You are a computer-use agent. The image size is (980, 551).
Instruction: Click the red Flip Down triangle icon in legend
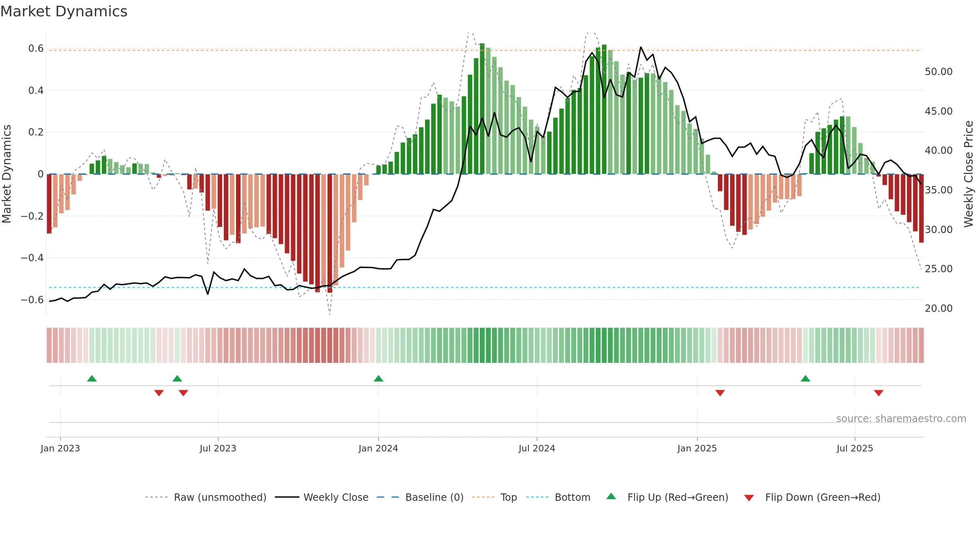click(x=749, y=498)
